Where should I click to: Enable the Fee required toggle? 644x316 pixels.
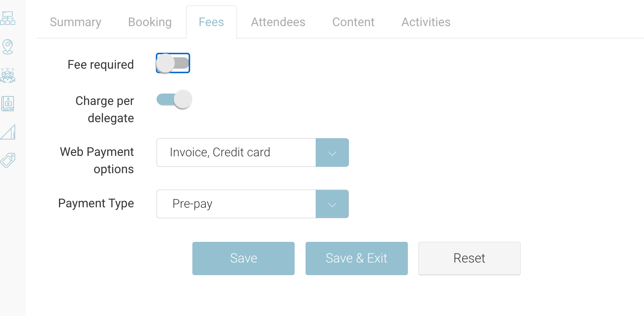pyautogui.click(x=173, y=63)
